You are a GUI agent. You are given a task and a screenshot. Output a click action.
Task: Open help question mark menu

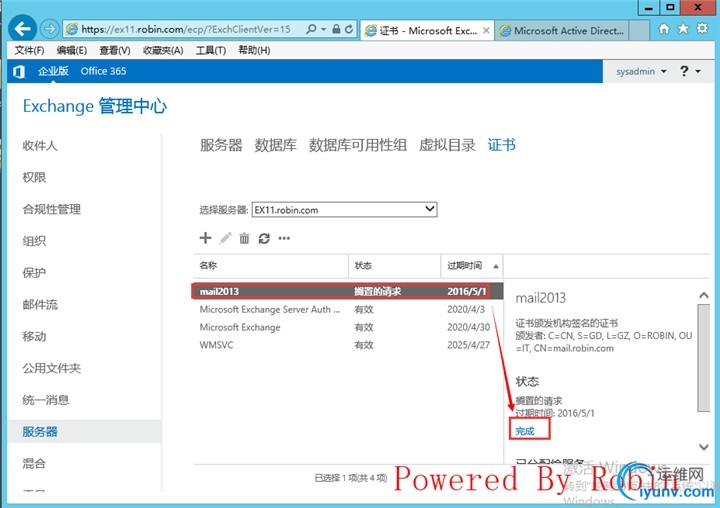(x=690, y=71)
